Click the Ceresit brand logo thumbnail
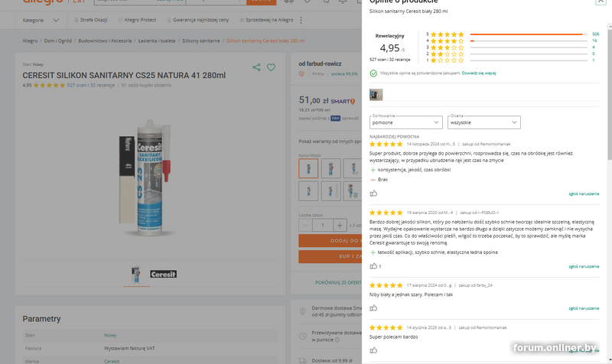The width and height of the screenshot is (612, 364). (163, 275)
